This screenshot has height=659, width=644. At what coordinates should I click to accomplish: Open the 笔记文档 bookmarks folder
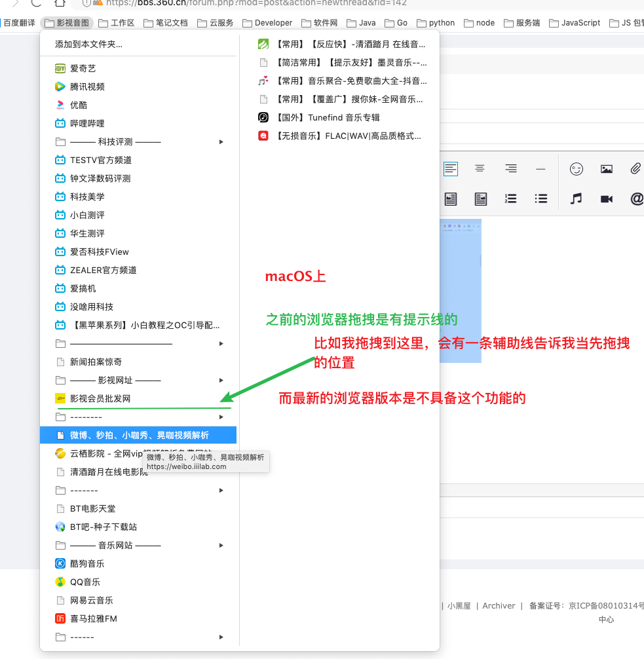click(166, 23)
